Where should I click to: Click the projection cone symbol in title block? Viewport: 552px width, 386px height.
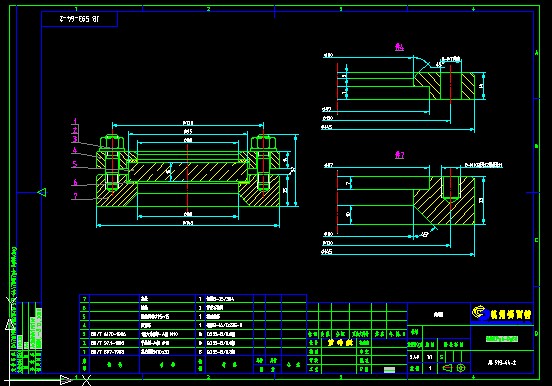coord(447,368)
